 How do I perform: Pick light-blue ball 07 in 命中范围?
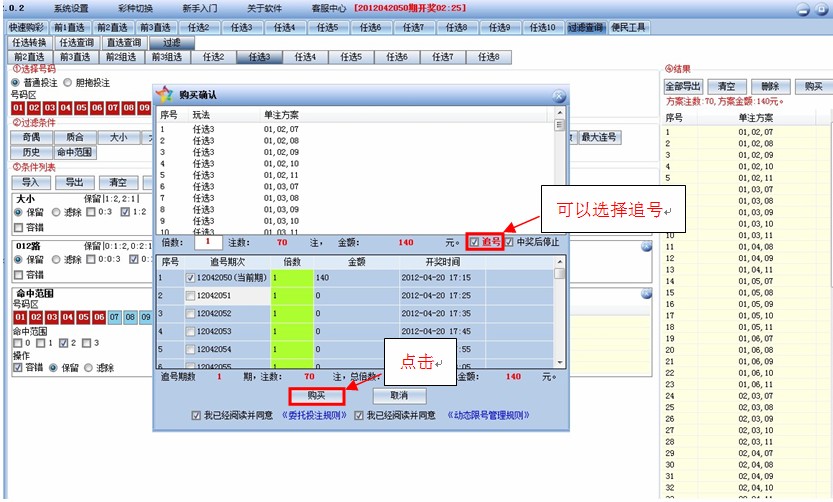pyautogui.click(x=114, y=317)
